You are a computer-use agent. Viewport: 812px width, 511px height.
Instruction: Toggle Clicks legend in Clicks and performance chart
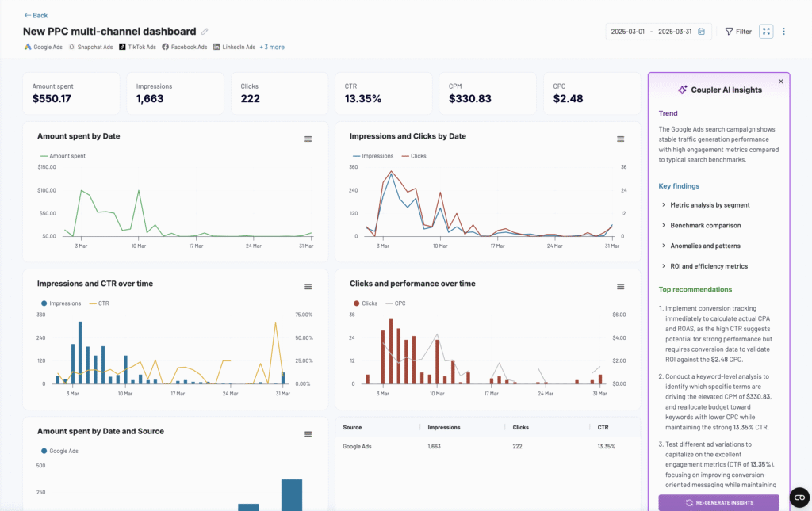point(366,303)
